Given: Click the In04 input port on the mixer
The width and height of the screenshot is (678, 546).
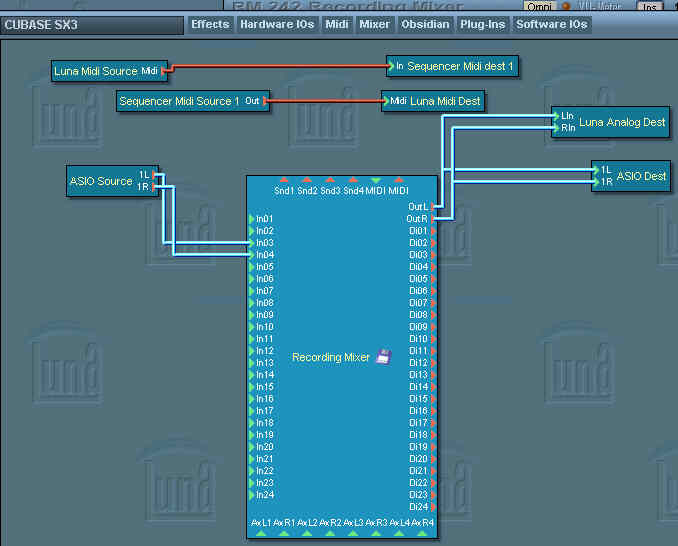Looking at the screenshot, I should (x=252, y=255).
